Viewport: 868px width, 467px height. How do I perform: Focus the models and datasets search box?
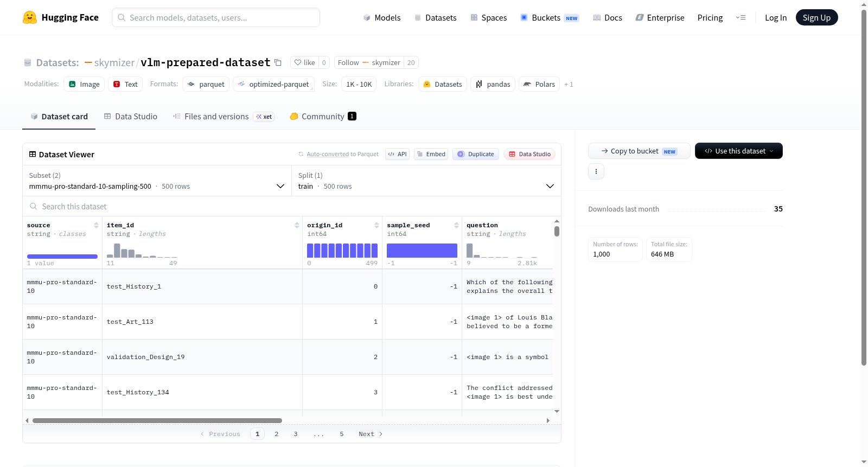click(216, 17)
